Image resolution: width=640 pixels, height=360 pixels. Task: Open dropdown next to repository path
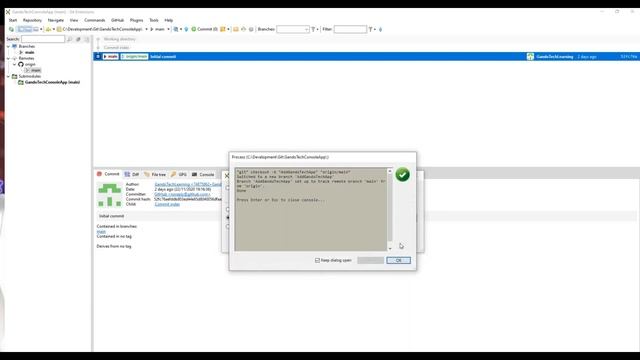[147, 29]
